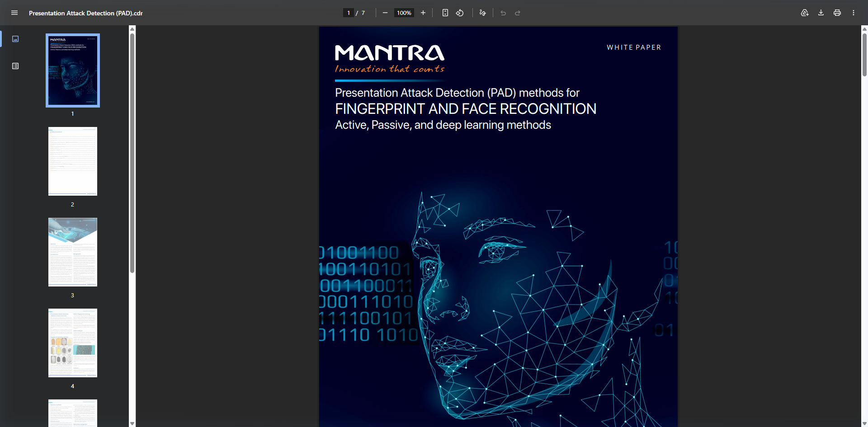Open the page 2 thumbnail
Screen dimensions: 868x427
(x=73, y=161)
